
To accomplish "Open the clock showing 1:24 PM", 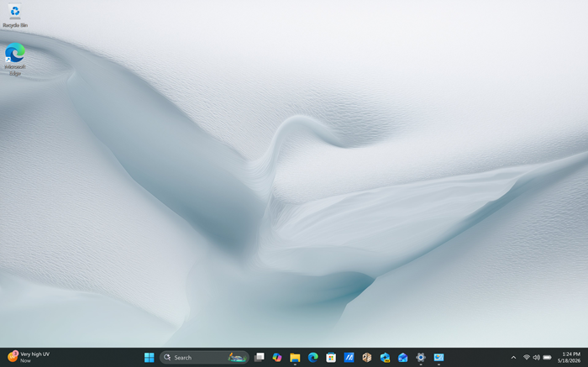I will pyautogui.click(x=569, y=357).
